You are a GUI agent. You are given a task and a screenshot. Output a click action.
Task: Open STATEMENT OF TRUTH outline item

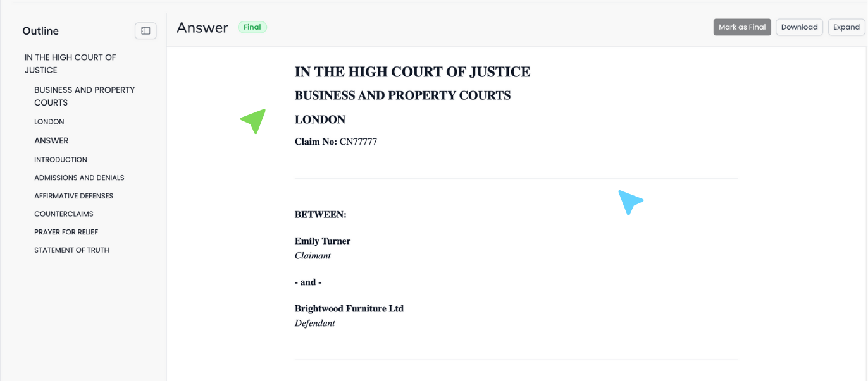click(x=71, y=251)
